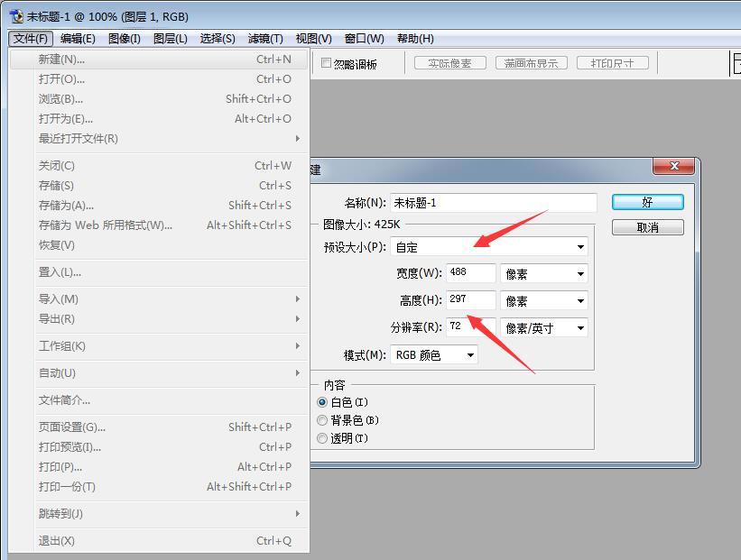Image resolution: width=741 pixels, height=560 pixels.
Task: Open the 滤镜(T) menu
Action: tap(265, 39)
